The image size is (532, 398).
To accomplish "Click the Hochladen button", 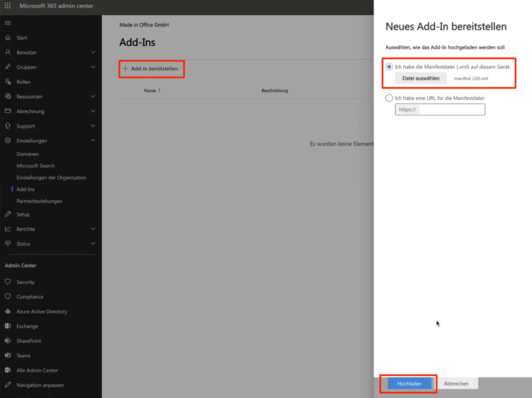I will [x=409, y=383].
